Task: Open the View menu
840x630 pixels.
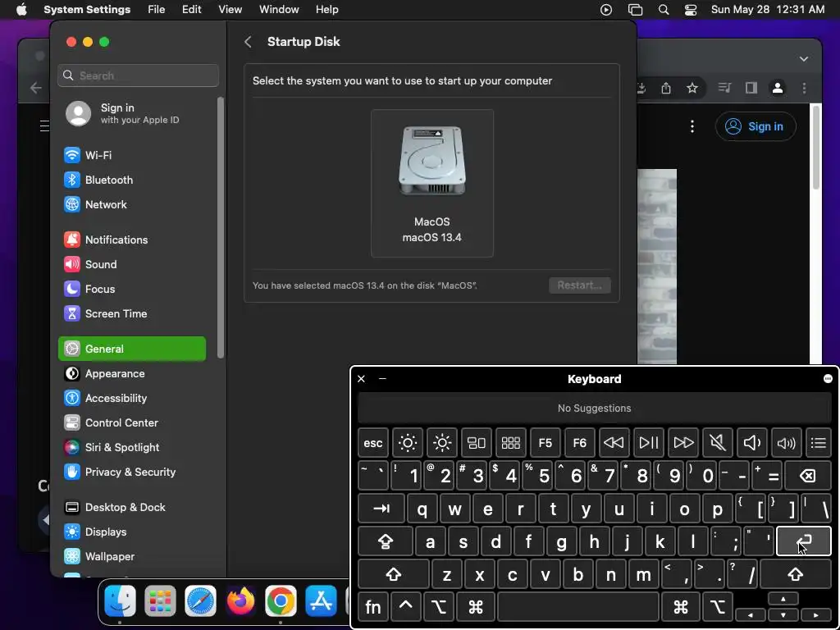Action: pyautogui.click(x=231, y=10)
